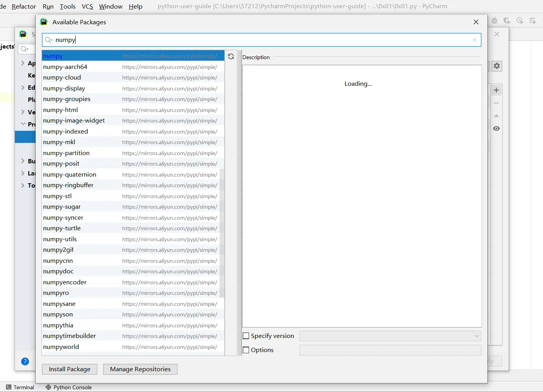Select numpy-utils package

pyautogui.click(x=133, y=239)
